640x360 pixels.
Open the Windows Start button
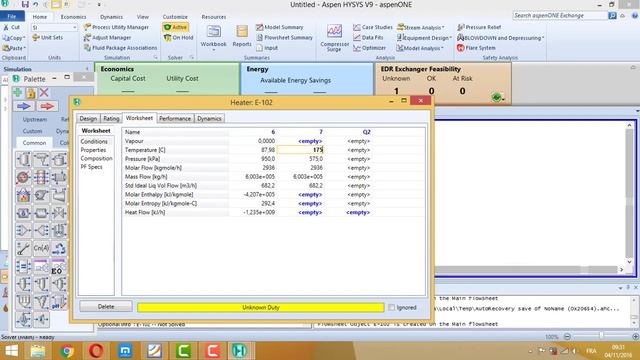point(11,351)
